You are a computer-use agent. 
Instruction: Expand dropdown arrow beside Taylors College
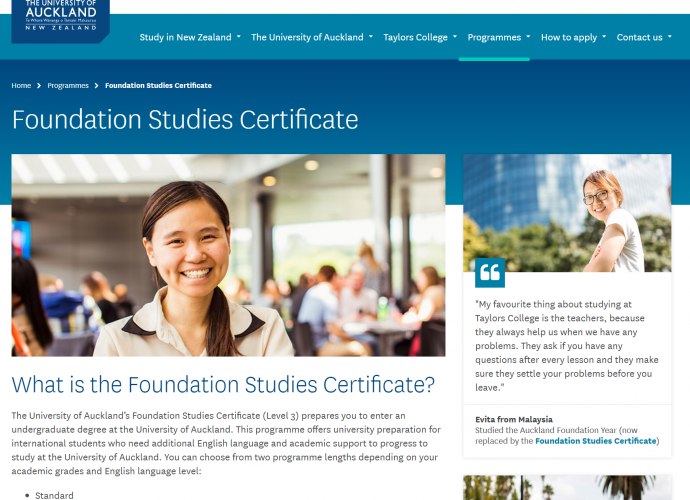pos(455,37)
